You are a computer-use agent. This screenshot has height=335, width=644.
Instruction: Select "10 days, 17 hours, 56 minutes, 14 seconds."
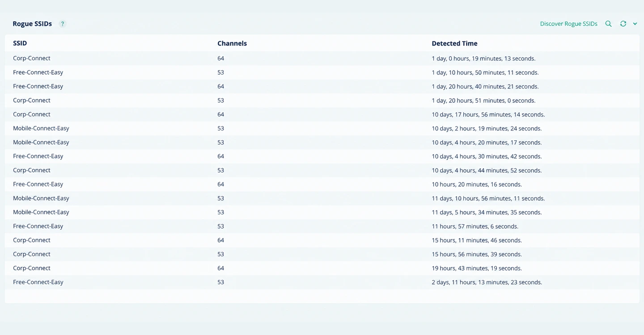pyautogui.click(x=488, y=114)
